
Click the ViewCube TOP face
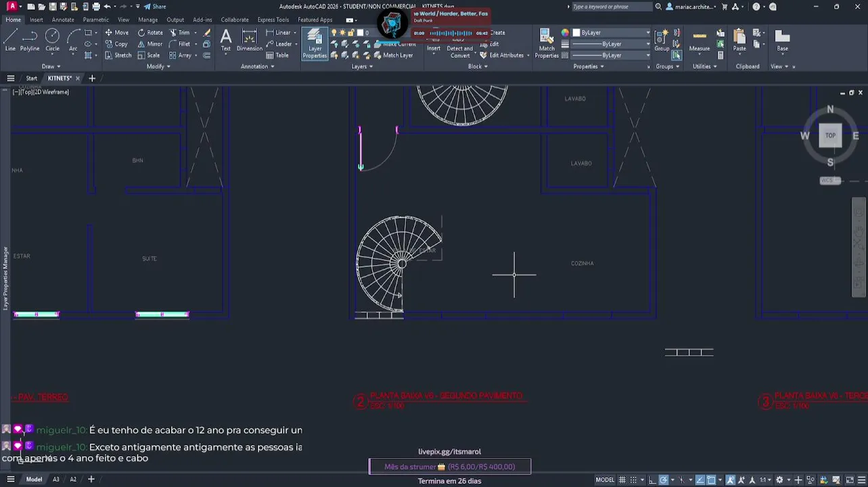tap(830, 135)
